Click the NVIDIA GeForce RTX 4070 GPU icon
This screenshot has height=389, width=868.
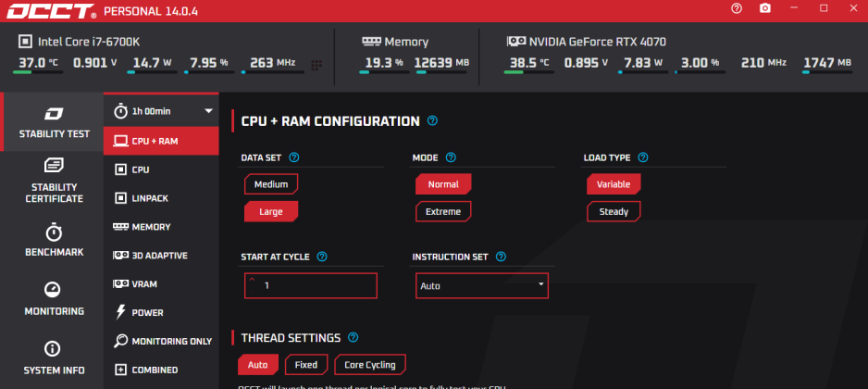pyautogui.click(x=516, y=42)
